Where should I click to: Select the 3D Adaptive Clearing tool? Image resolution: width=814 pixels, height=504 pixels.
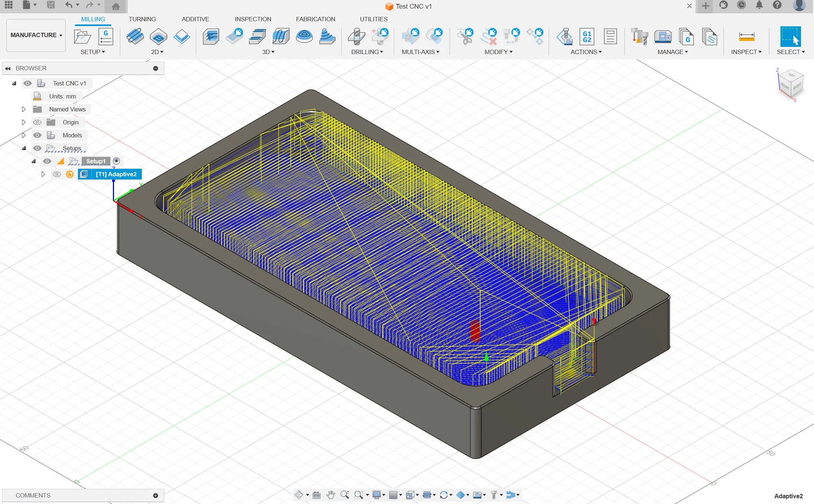click(211, 36)
